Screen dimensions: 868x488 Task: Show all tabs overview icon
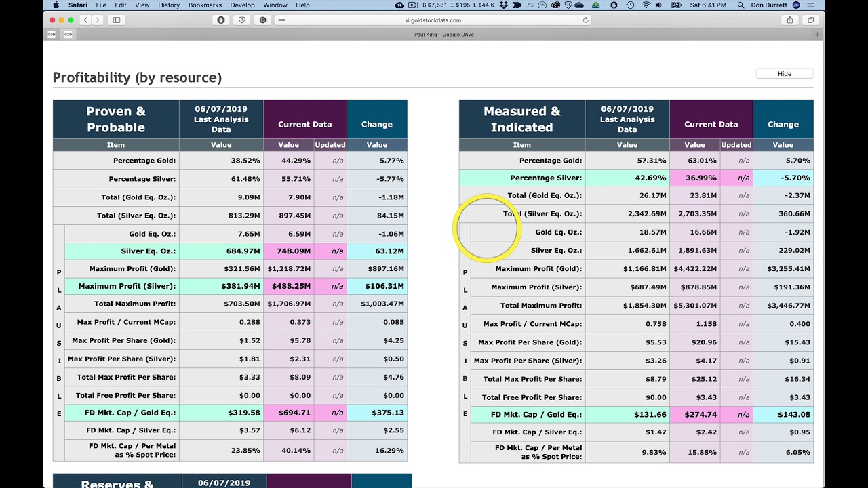[810, 20]
